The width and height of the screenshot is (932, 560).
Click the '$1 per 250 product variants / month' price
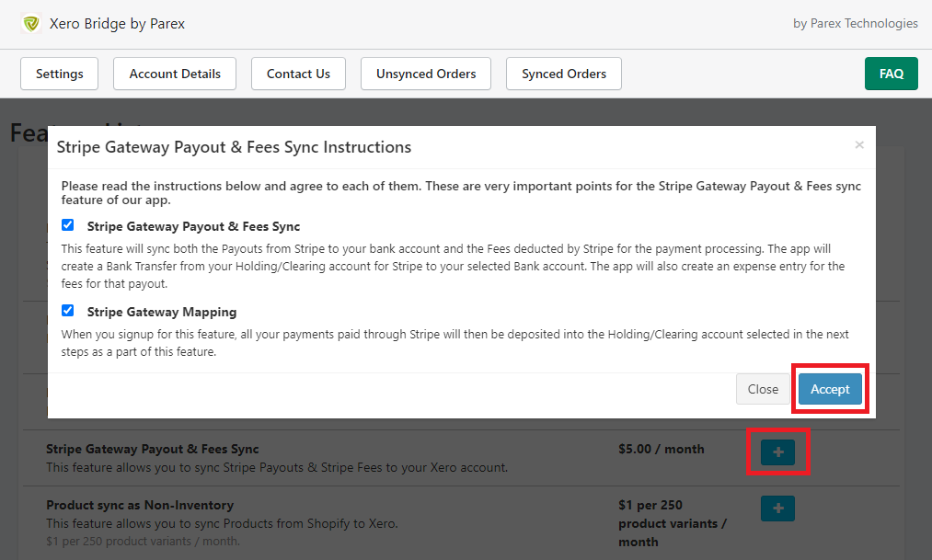(x=673, y=523)
